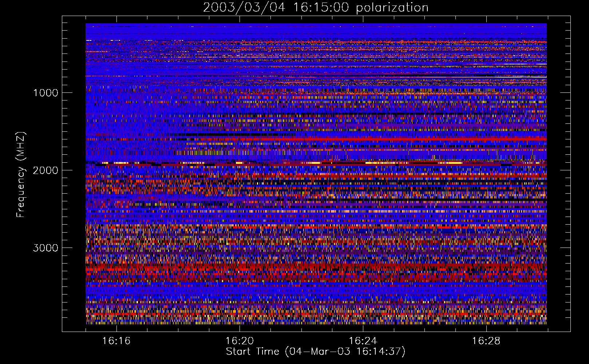Click the 16:28 time tick label
Screen dimensions: 589x364
pos(486,341)
